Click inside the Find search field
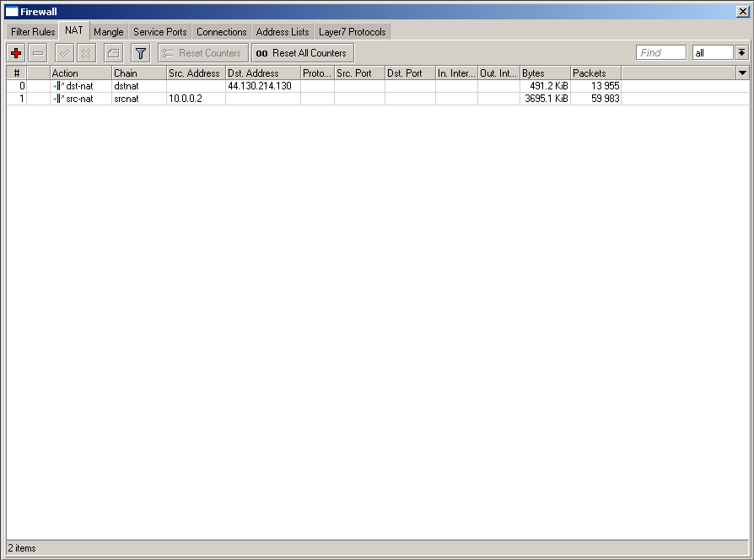This screenshot has height=560, width=754. coord(660,53)
